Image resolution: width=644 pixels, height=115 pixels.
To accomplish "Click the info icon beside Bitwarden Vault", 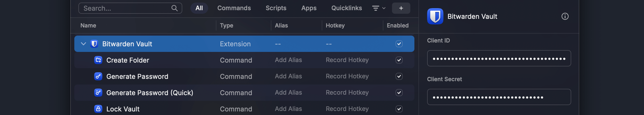I will click(x=565, y=17).
